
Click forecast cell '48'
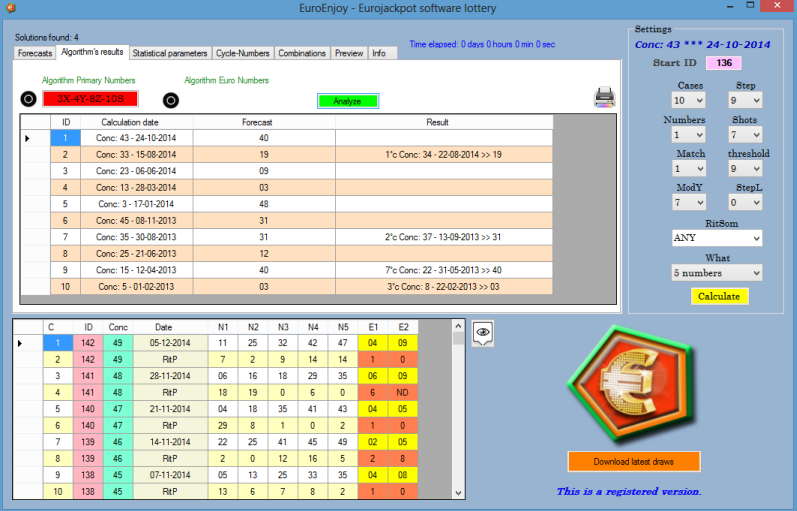coord(264,204)
